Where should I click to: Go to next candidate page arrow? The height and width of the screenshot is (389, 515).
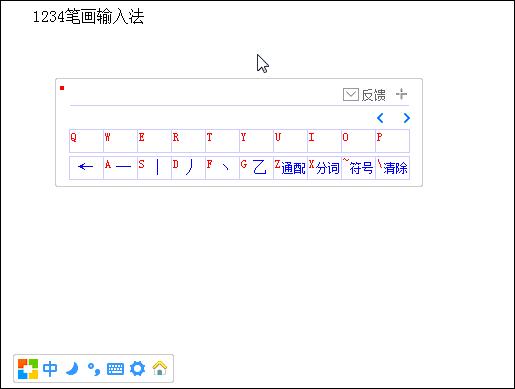(406, 118)
